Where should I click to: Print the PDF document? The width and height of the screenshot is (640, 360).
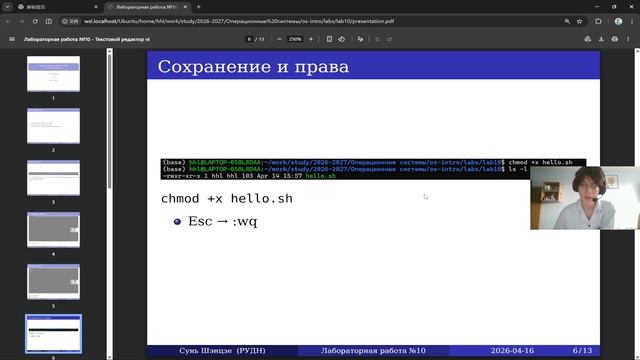point(615,39)
